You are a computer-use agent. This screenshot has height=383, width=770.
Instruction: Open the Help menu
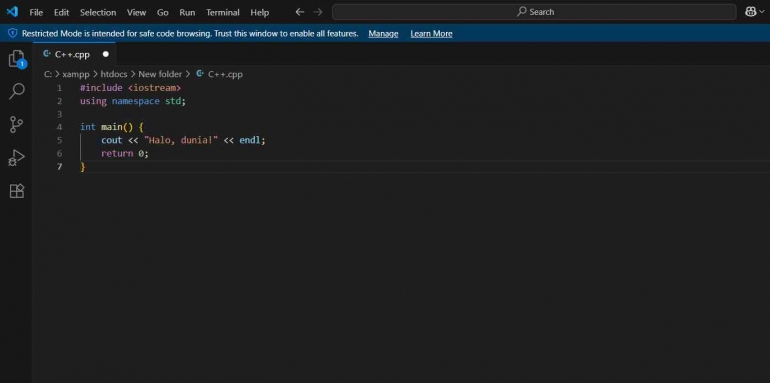coord(259,12)
